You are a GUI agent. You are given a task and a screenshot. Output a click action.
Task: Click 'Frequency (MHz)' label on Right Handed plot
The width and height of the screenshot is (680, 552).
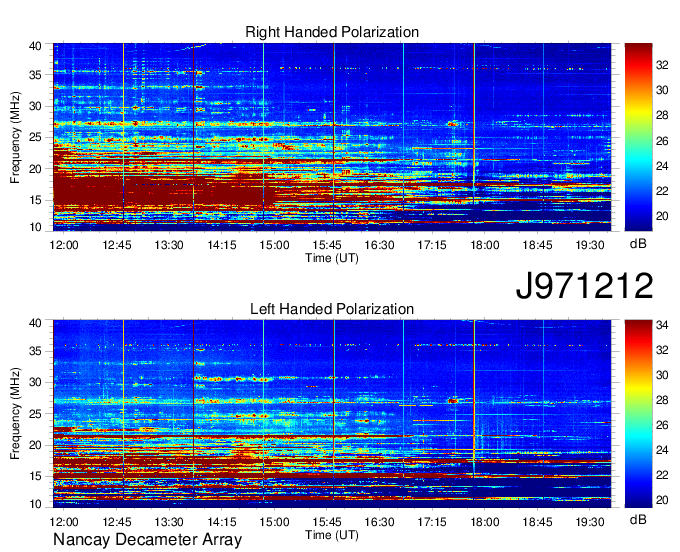[x=15, y=137]
